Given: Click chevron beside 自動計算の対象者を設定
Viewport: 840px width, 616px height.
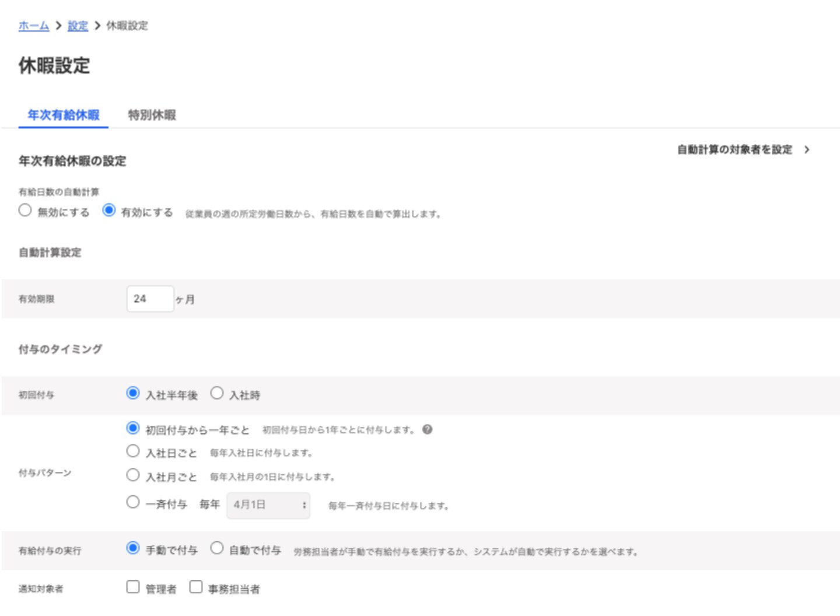Looking at the screenshot, I should click(807, 150).
